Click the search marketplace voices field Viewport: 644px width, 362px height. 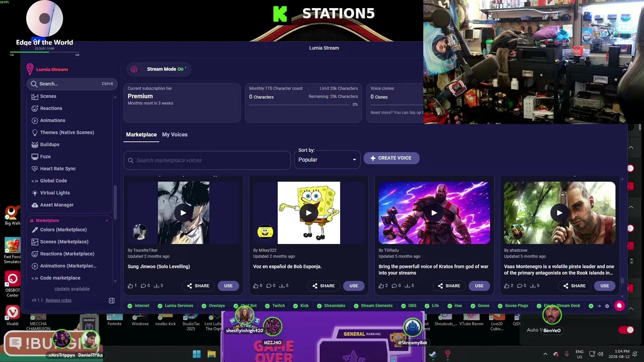click(207, 160)
